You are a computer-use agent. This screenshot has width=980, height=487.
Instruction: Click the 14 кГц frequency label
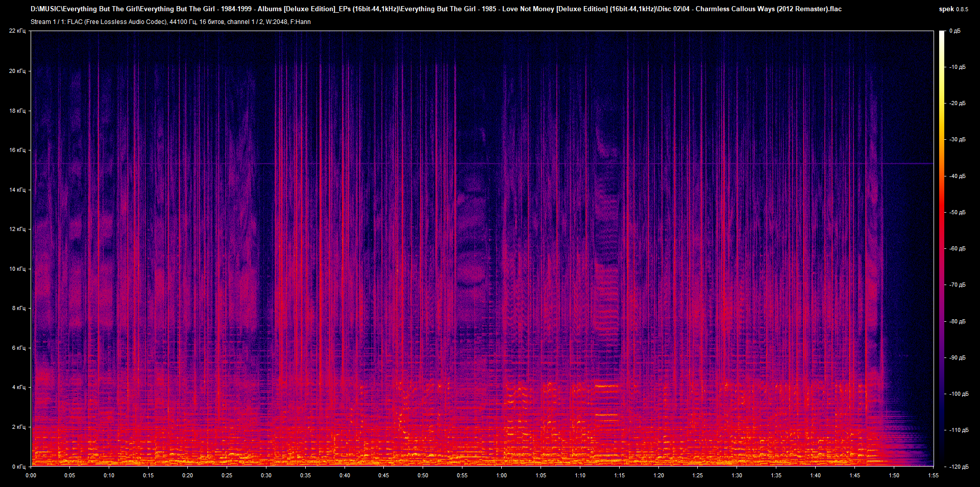point(17,190)
